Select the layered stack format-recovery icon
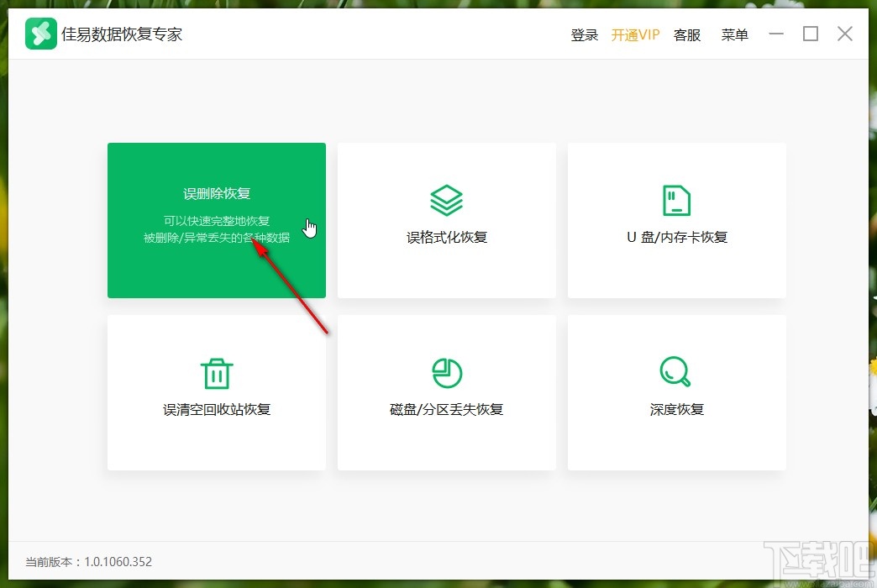 coord(446,200)
